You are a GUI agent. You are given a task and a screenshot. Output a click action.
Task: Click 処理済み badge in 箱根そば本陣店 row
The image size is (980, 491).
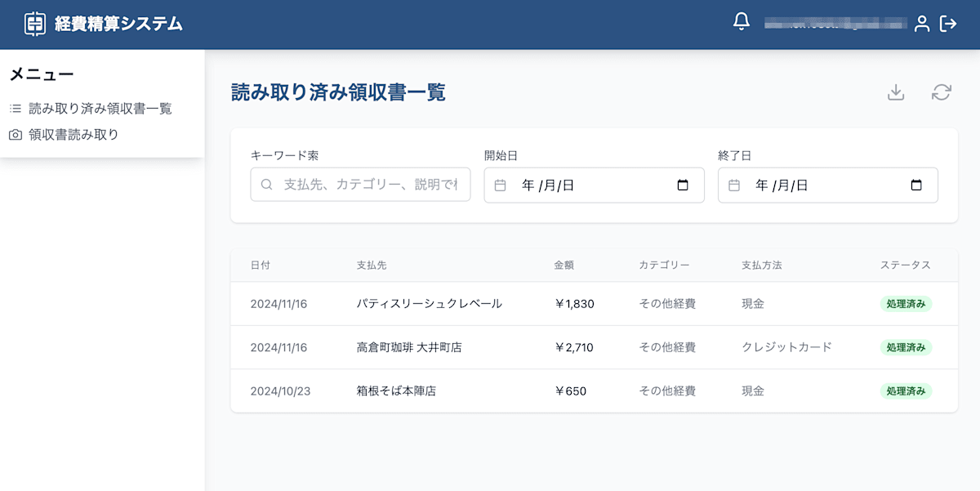click(x=906, y=391)
